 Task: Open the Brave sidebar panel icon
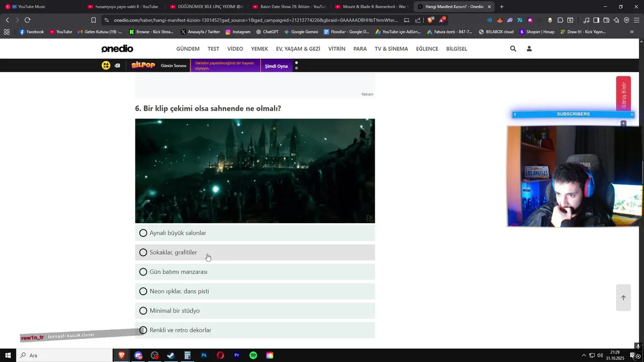point(596,20)
